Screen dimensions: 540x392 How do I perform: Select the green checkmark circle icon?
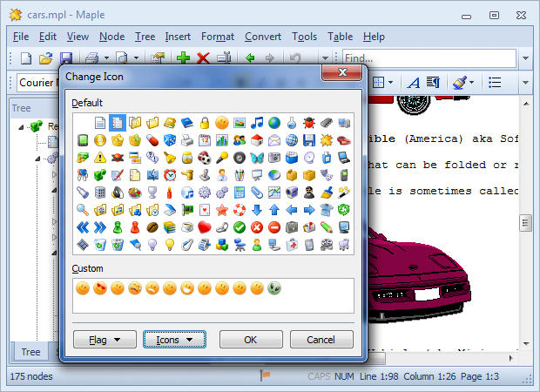(240, 227)
